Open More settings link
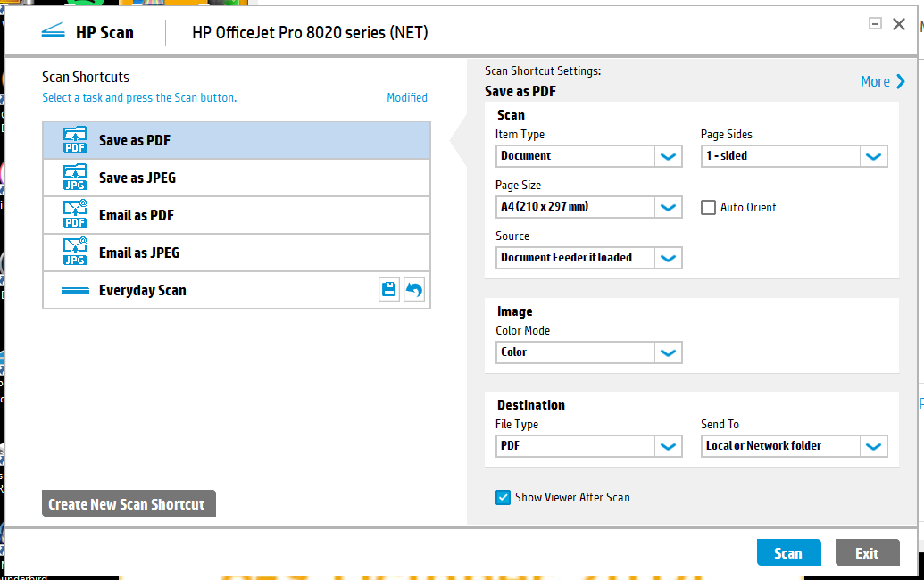This screenshot has height=580, width=924. coord(882,81)
